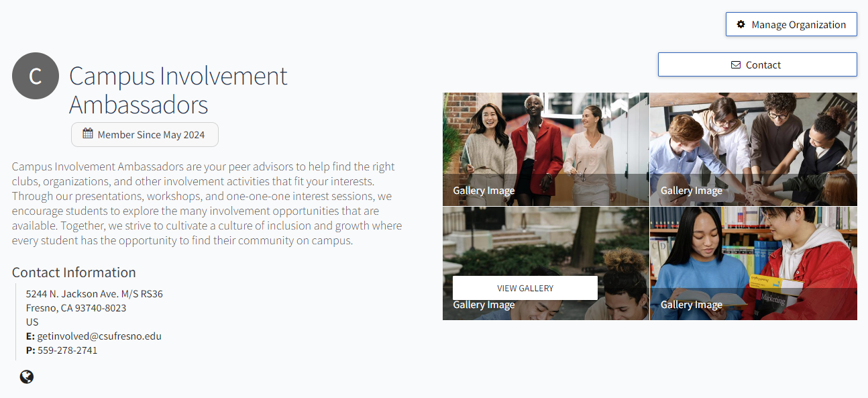Click the Member Since May 2024 badge
The height and width of the screenshot is (398, 868).
pos(145,134)
